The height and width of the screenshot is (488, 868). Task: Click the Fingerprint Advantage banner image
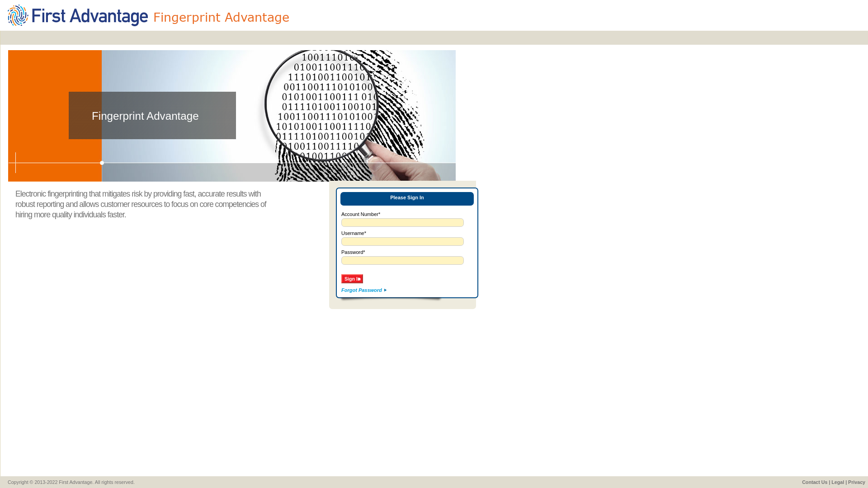tap(232, 116)
